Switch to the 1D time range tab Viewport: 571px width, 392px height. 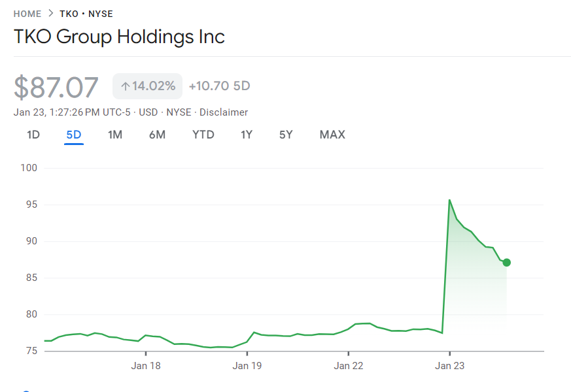tap(33, 135)
